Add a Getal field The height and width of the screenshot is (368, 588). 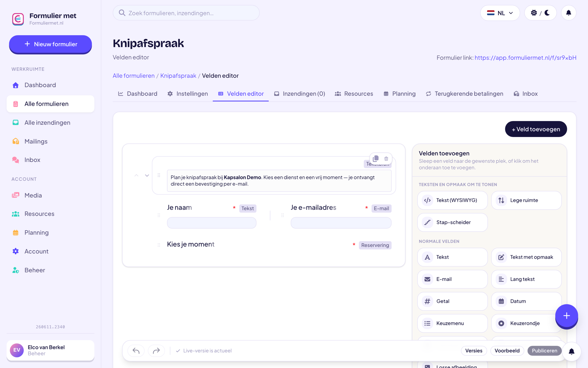[x=452, y=301]
